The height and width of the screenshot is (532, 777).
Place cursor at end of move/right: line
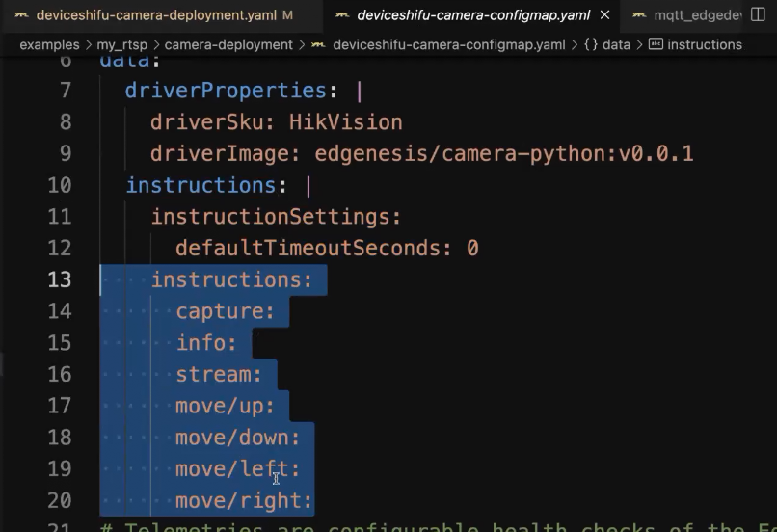(314, 501)
